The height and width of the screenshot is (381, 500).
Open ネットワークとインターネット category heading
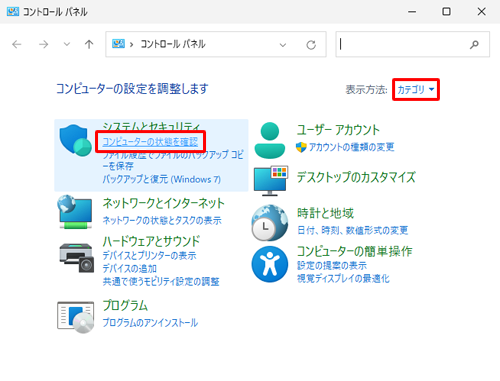point(164,203)
